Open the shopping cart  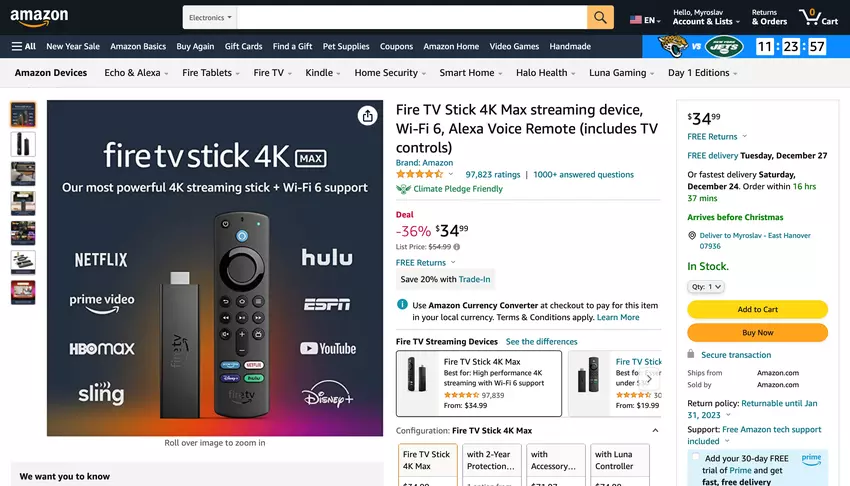point(817,17)
